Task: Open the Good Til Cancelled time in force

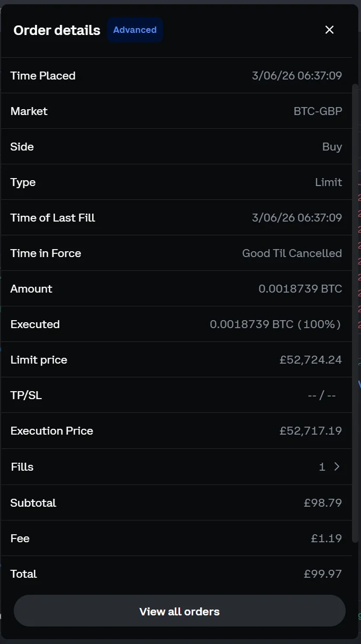Action: point(292,253)
